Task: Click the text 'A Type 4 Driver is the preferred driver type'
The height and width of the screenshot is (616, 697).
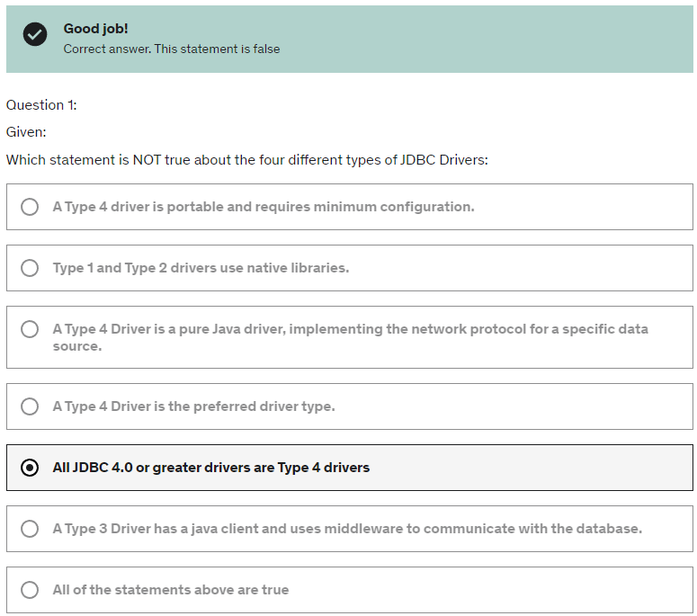Action: [x=193, y=406]
